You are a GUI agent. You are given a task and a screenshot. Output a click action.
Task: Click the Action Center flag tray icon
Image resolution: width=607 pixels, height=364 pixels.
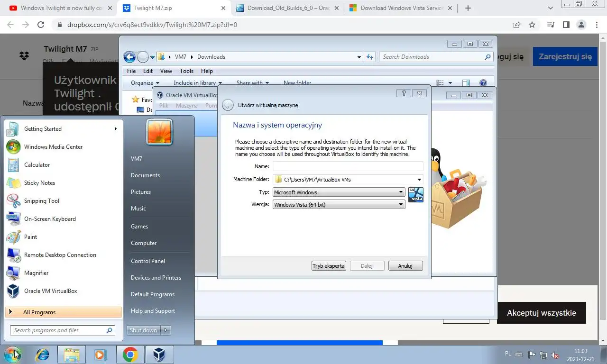[532, 355]
